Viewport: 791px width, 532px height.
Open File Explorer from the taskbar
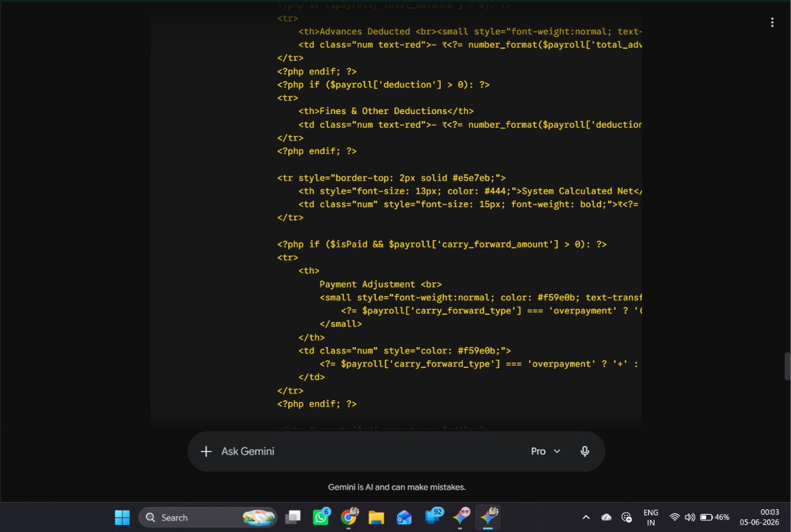point(376,517)
